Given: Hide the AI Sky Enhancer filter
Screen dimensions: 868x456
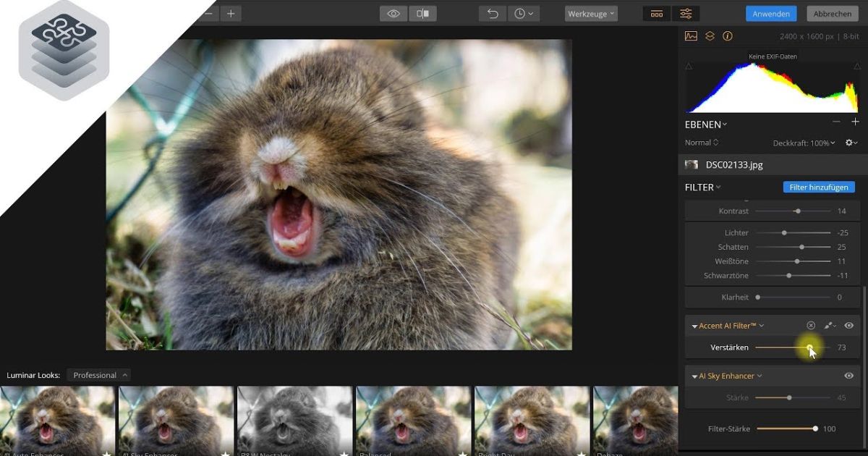Looking at the screenshot, I should click(848, 376).
